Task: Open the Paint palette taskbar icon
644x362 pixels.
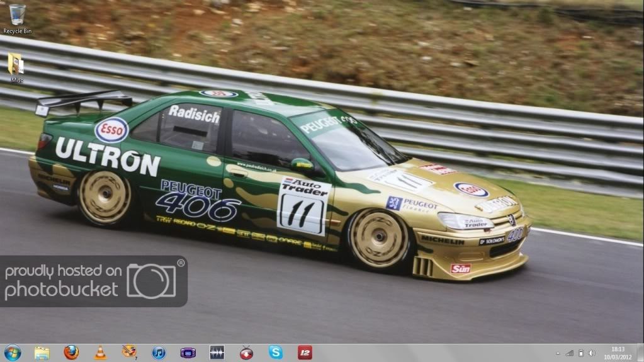Action: coord(130,352)
